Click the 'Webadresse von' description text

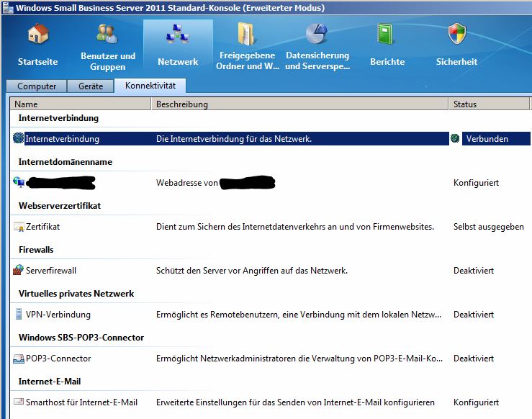click(187, 183)
